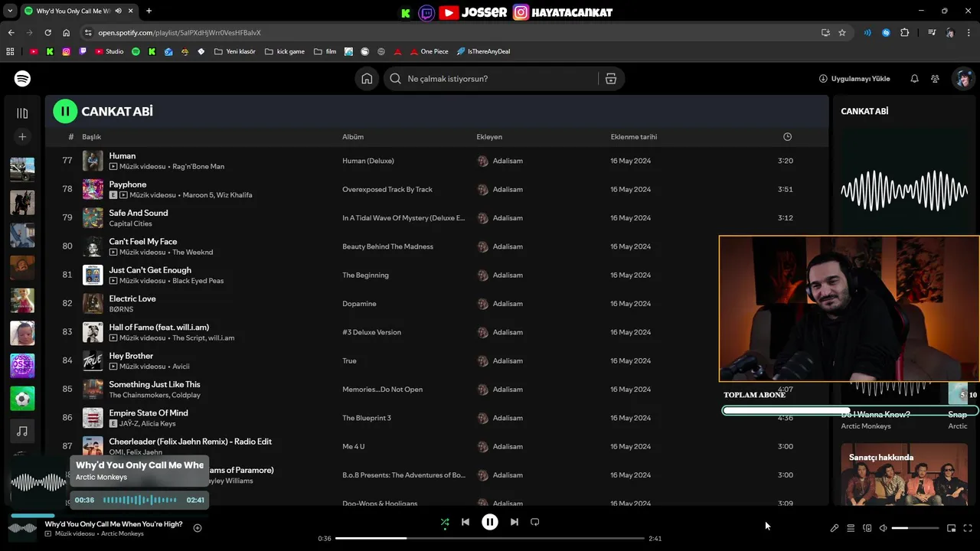Open Chrome home button

(x=67, y=33)
